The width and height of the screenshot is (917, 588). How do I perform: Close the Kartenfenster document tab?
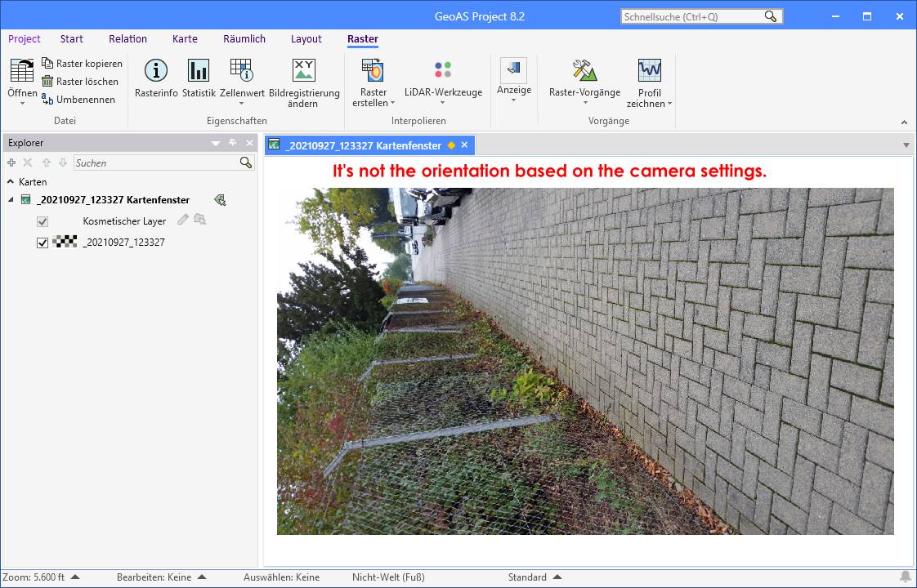point(464,145)
